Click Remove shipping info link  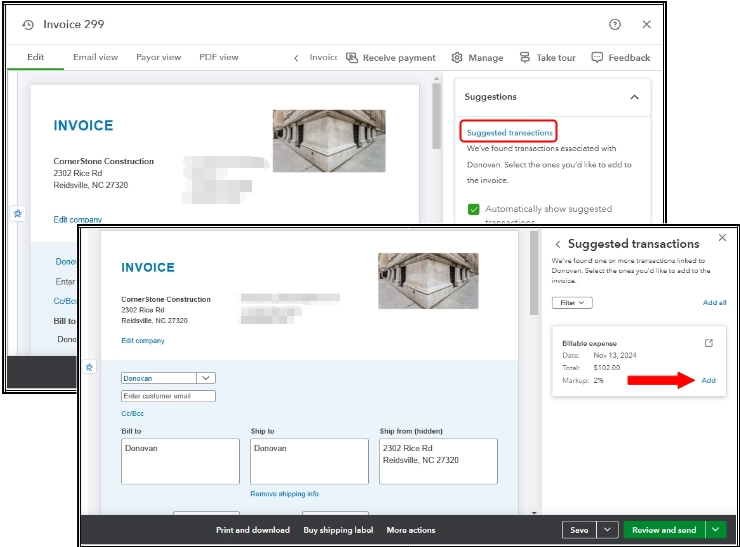pos(285,494)
